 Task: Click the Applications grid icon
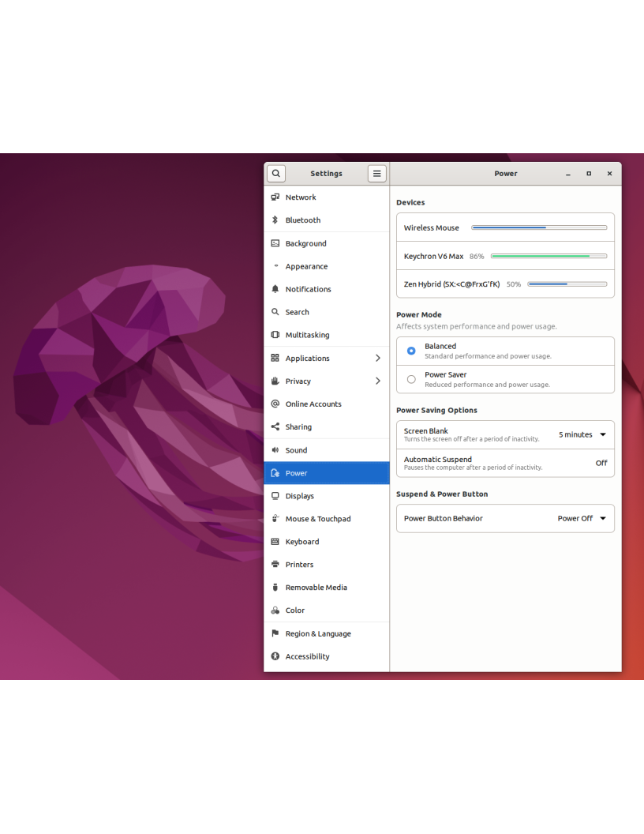click(x=275, y=358)
